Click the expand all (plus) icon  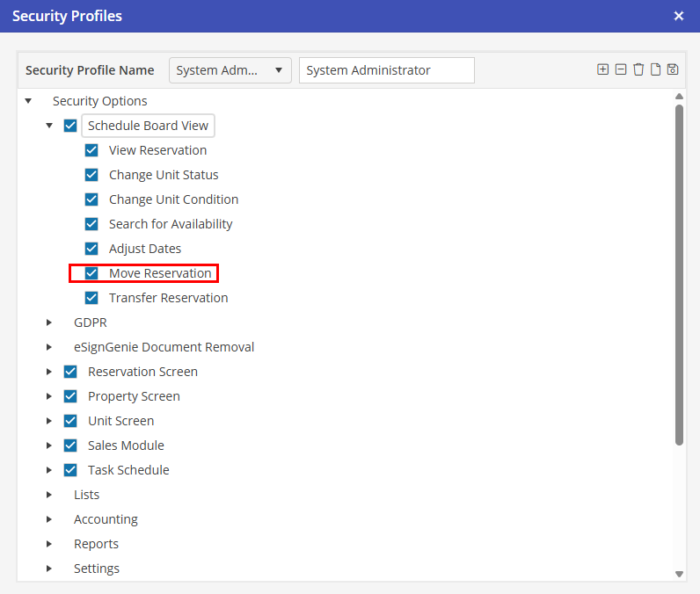point(602,69)
